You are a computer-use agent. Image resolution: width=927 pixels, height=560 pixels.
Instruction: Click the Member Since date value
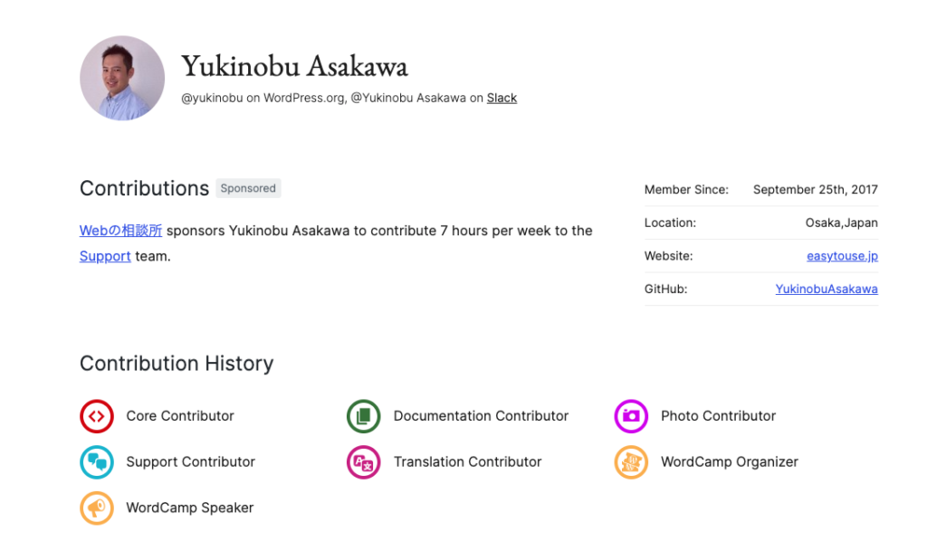816,190
